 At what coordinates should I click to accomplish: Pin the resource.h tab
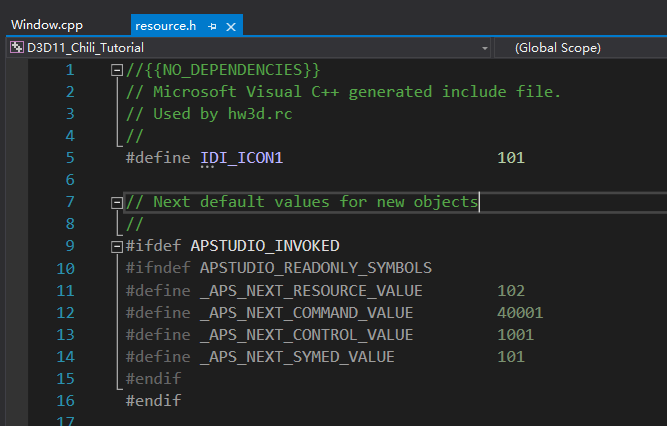click(x=212, y=27)
